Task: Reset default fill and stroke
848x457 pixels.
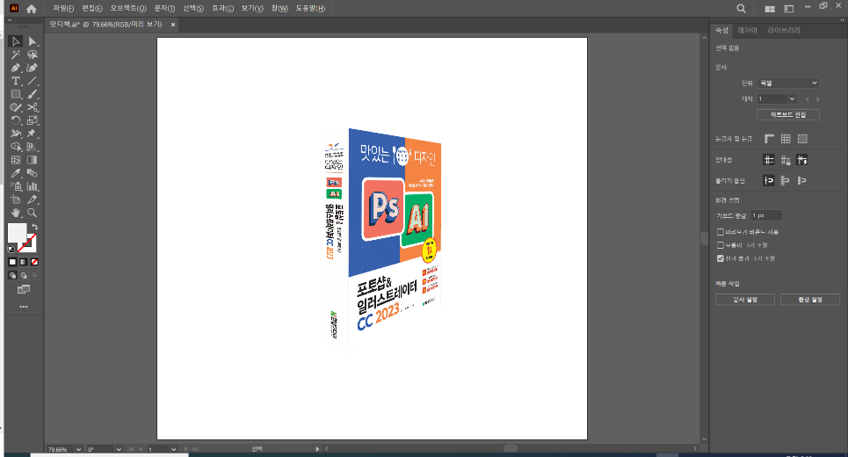Action: tap(11, 249)
